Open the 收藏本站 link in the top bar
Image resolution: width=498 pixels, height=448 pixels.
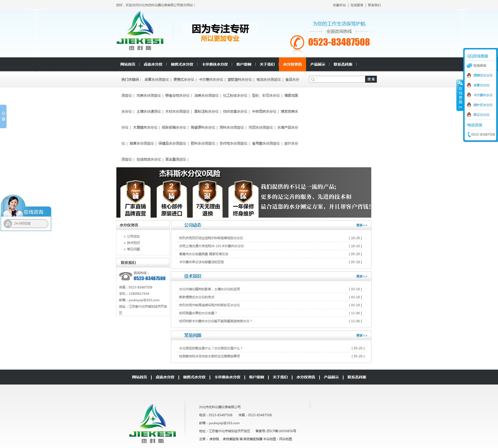(x=339, y=5)
